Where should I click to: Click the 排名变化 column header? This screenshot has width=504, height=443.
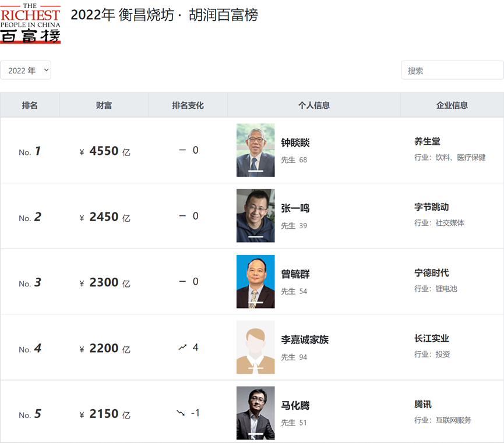tap(188, 105)
